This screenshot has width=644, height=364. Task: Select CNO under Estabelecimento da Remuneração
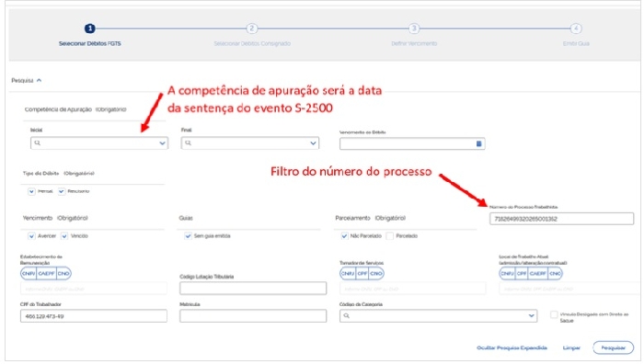click(63, 273)
